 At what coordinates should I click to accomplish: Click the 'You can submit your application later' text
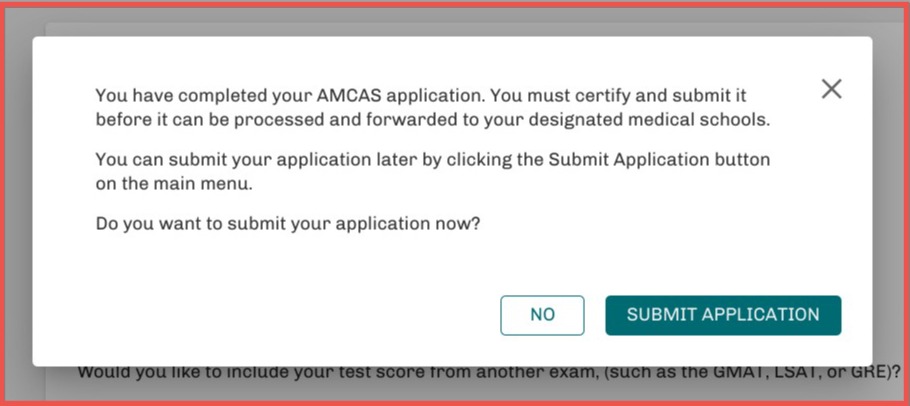[432, 171]
